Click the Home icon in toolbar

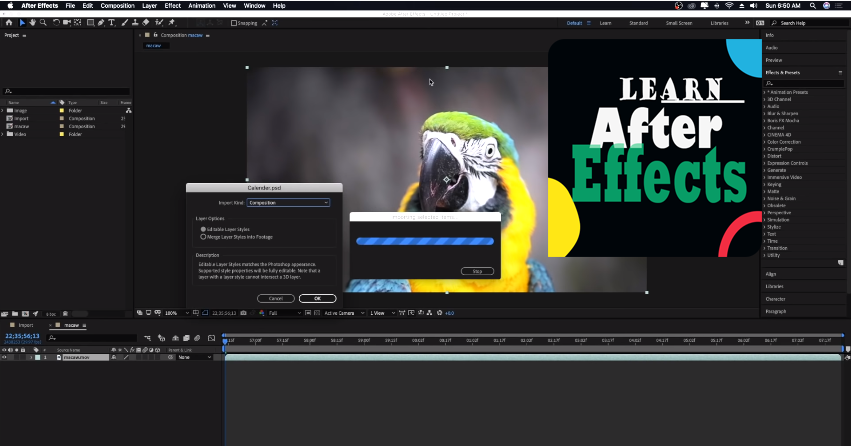pos(10,22)
